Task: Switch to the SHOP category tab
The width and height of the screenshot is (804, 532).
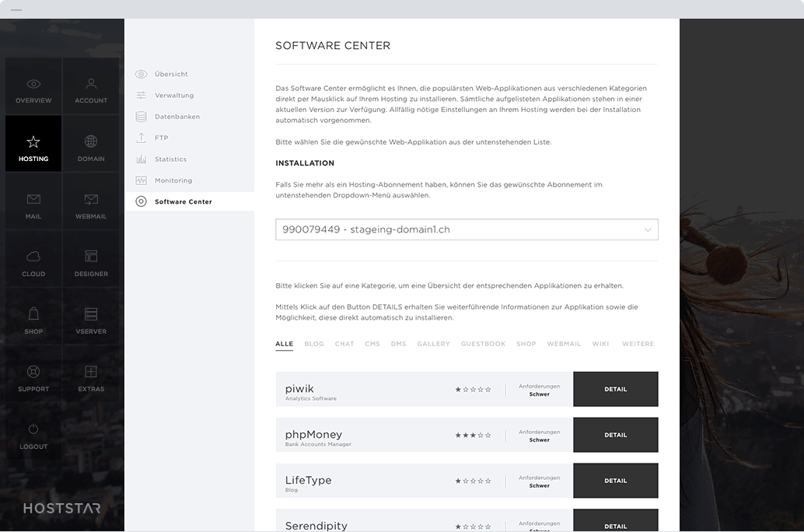Action: 526,344
